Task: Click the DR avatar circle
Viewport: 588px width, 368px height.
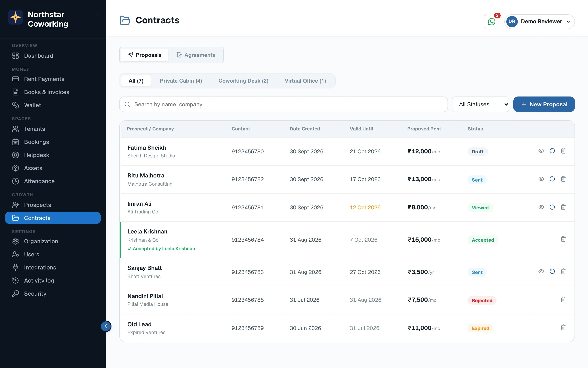Action: (x=512, y=21)
